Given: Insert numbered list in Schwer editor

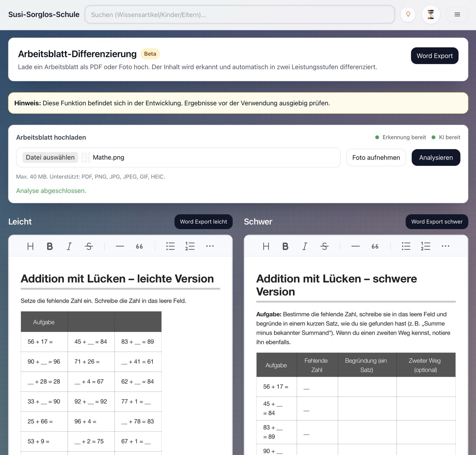Looking at the screenshot, I should point(425,246).
